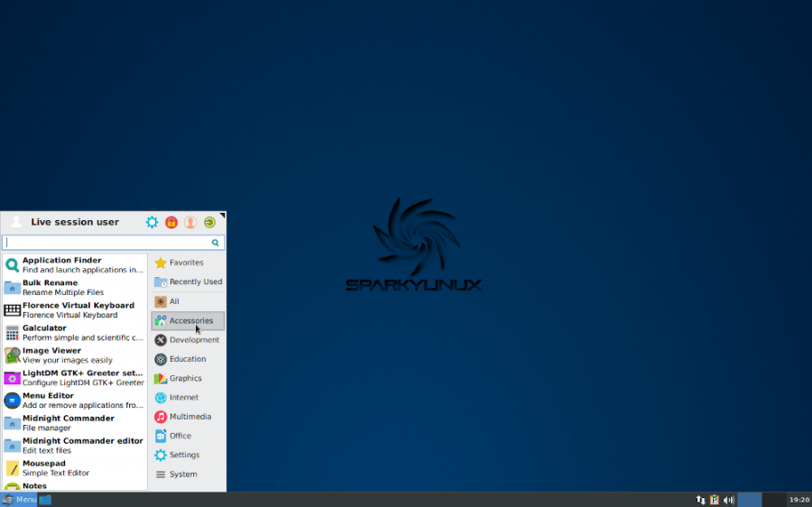The height and width of the screenshot is (507, 812).
Task: Open the Internet category
Action: click(188, 397)
